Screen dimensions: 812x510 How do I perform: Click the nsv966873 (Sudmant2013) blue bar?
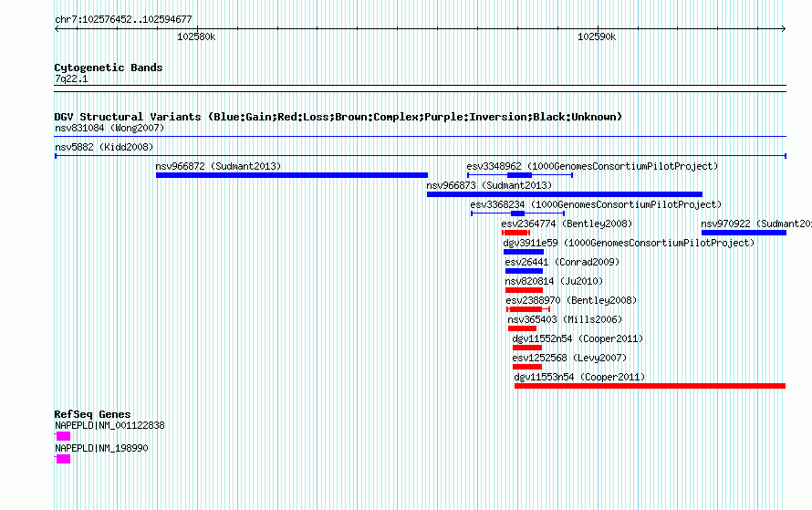click(x=565, y=194)
